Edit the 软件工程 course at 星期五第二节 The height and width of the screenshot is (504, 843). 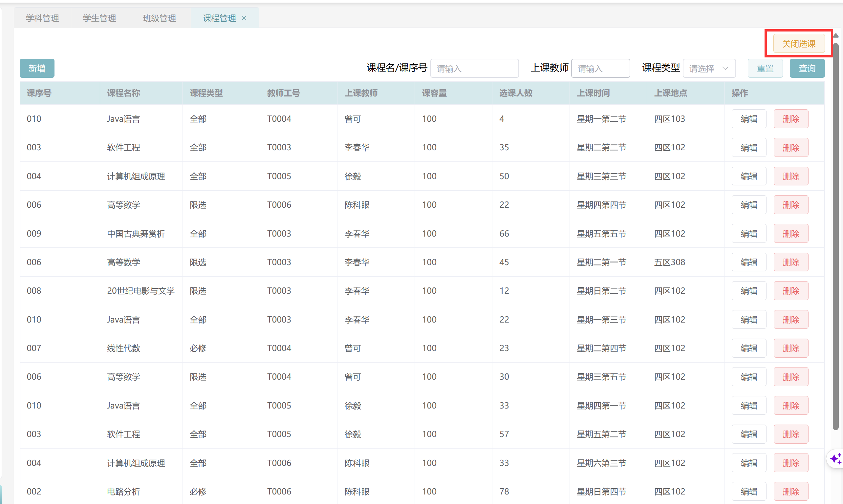[x=749, y=434]
